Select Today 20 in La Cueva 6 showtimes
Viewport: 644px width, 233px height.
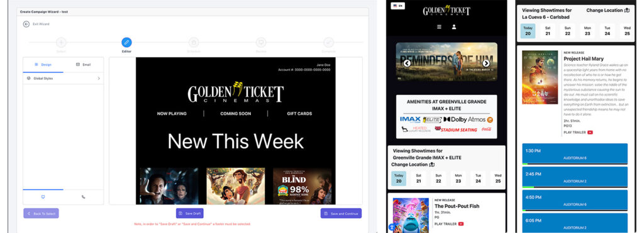[528, 31]
